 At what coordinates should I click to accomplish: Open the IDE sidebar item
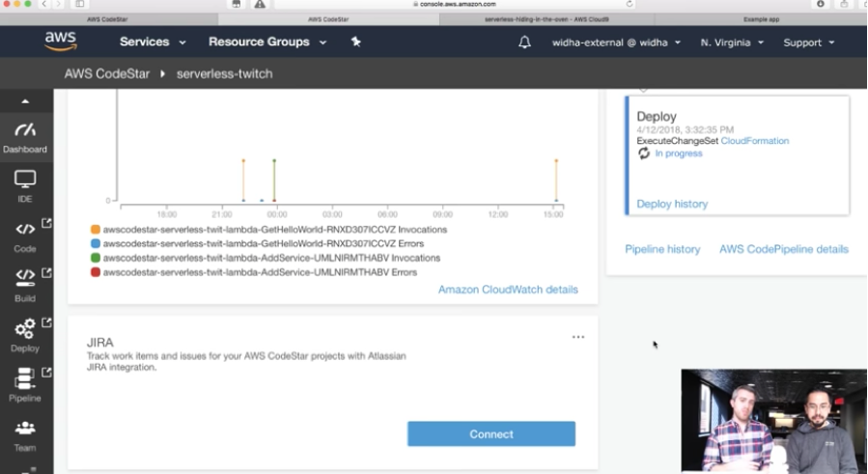click(x=25, y=186)
